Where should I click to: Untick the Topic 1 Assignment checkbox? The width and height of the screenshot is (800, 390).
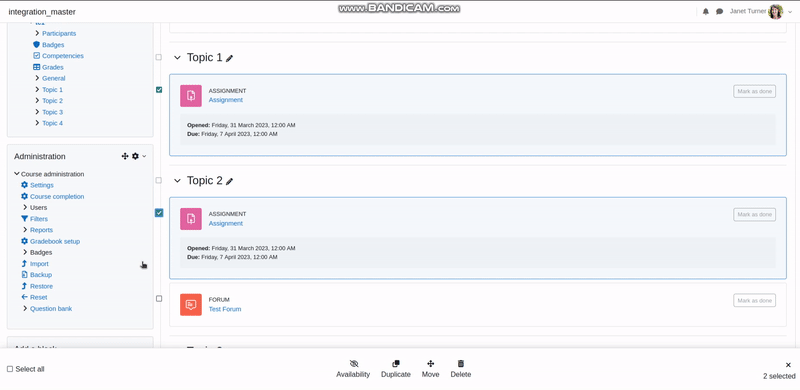point(159,90)
